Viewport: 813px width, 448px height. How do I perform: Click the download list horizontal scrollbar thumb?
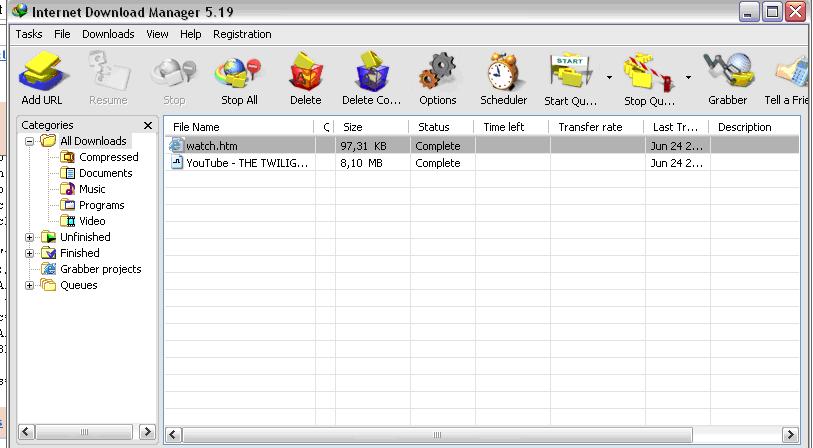(x=437, y=435)
